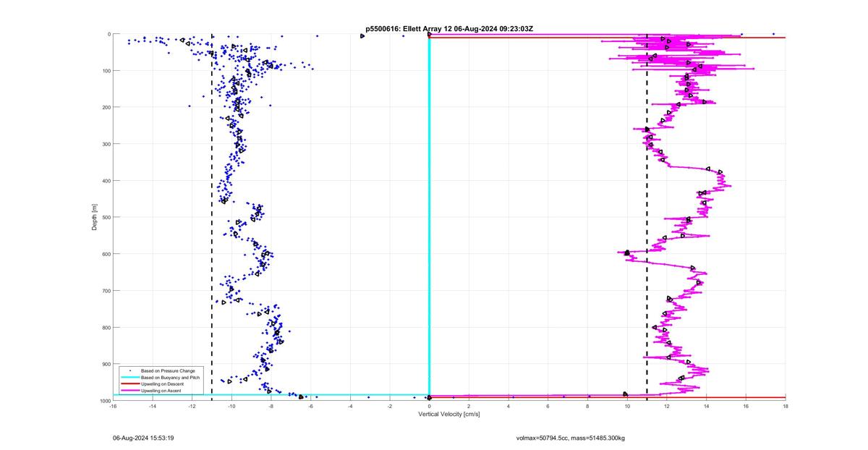Viewport: 868px width, 450px height.
Task: Click the '-12' tick on the velocity axis
Action: point(192,407)
